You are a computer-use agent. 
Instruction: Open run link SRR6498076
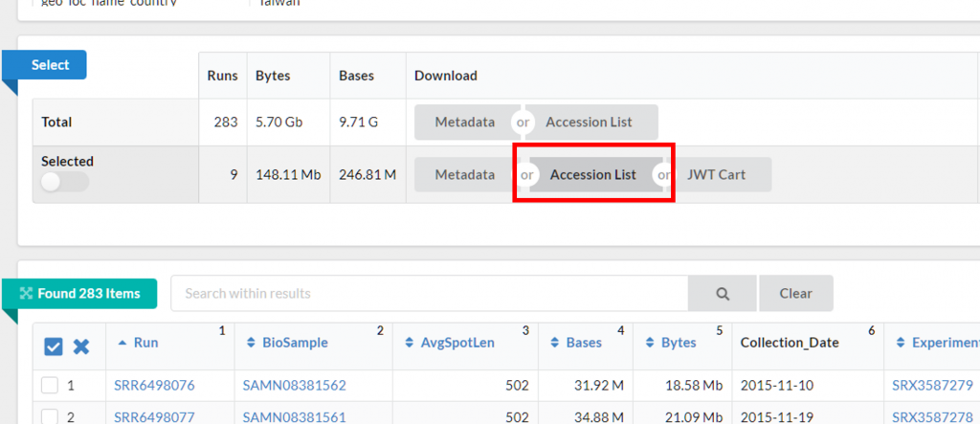[154, 385]
